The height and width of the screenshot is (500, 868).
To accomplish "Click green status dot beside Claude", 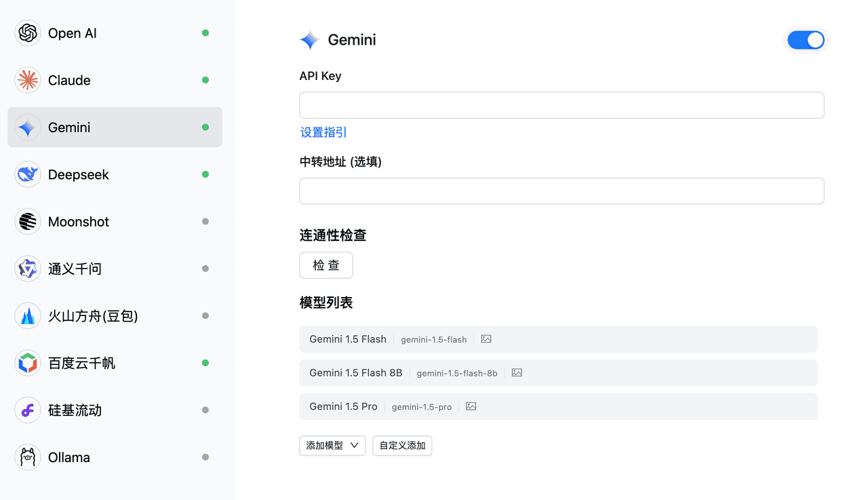I will click(205, 80).
